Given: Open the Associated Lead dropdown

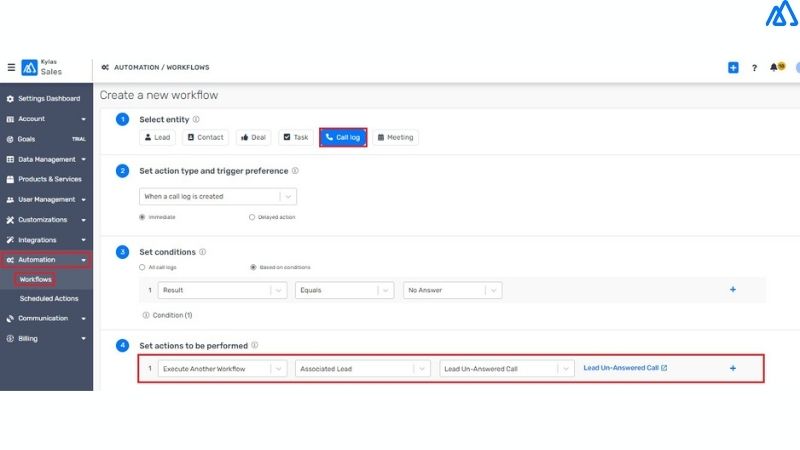Looking at the screenshot, I should (x=363, y=369).
